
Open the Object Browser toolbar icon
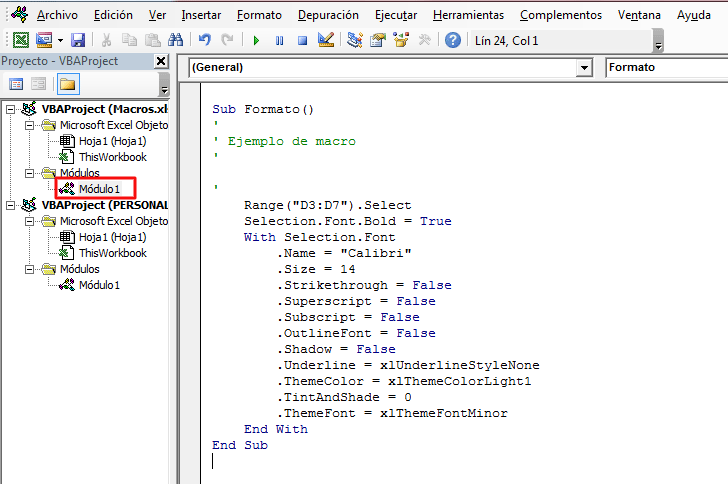(401, 40)
